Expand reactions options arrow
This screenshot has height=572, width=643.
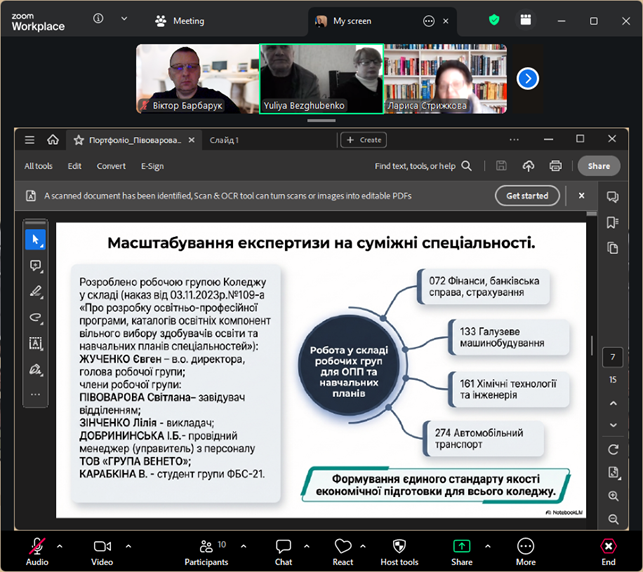click(x=363, y=546)
